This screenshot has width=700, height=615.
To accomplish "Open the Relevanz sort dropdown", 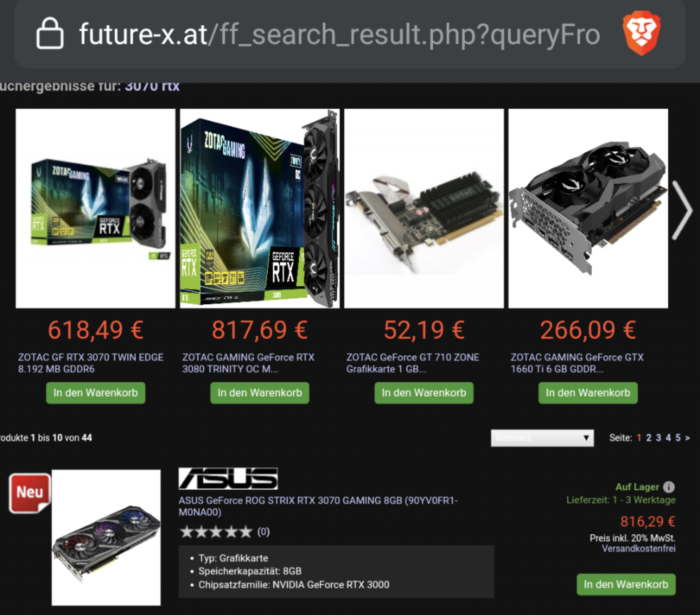I will click(x=542, y=438).
